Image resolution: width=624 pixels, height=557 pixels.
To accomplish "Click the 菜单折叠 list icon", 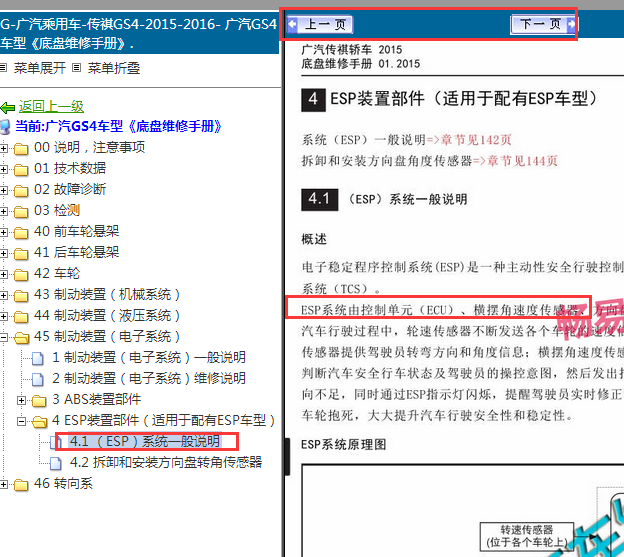I will click(x=76, y=68).
